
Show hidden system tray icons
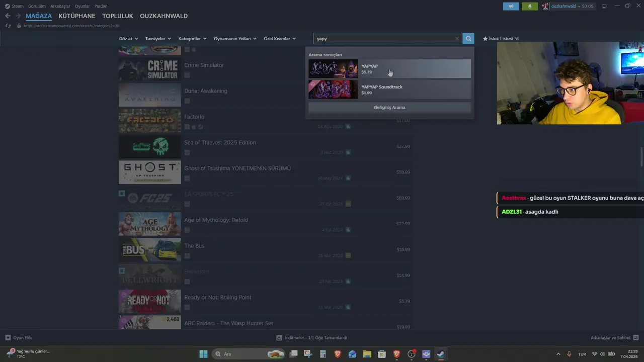click(x=558, y=354)
